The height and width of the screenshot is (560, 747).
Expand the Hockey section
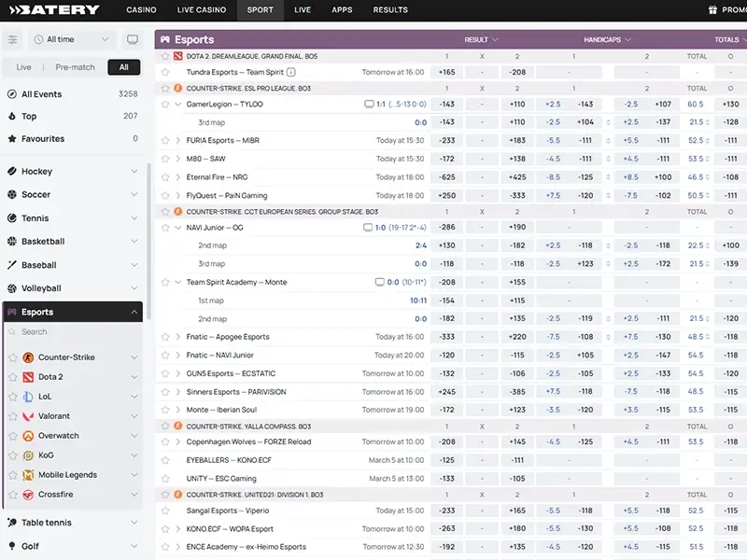[134, 172]
